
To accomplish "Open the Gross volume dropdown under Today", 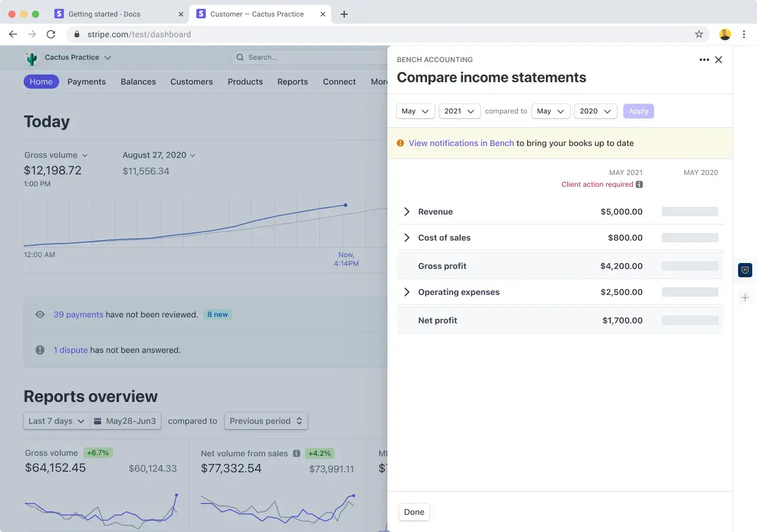I will point(56,155).
